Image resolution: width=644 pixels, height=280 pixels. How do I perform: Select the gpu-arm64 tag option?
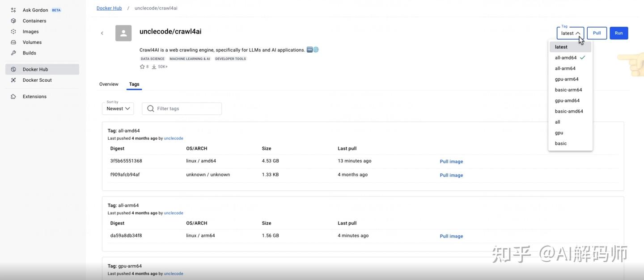[570, 79]
